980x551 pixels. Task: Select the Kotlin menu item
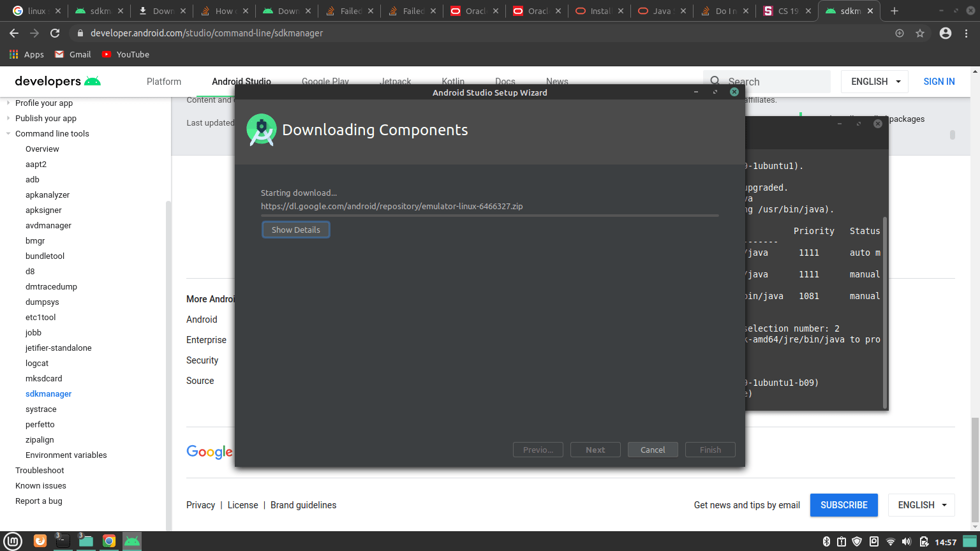pos(453,82)
